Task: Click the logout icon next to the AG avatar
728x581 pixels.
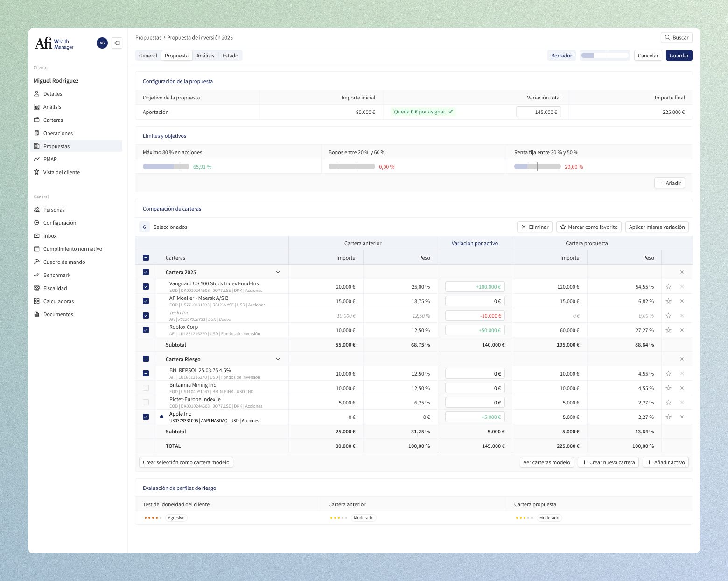Action: click(x=117, y=43)
